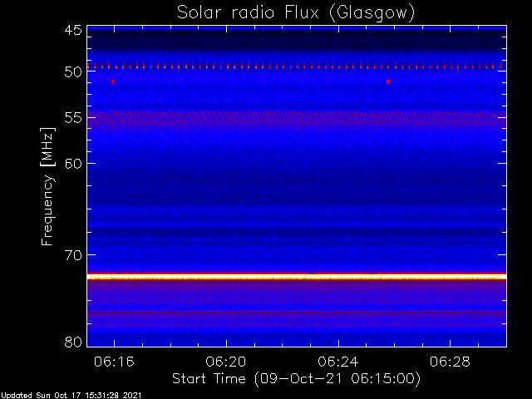Click the 06:20 time axis label
532x399 pixels.
[x=226, y=362]
